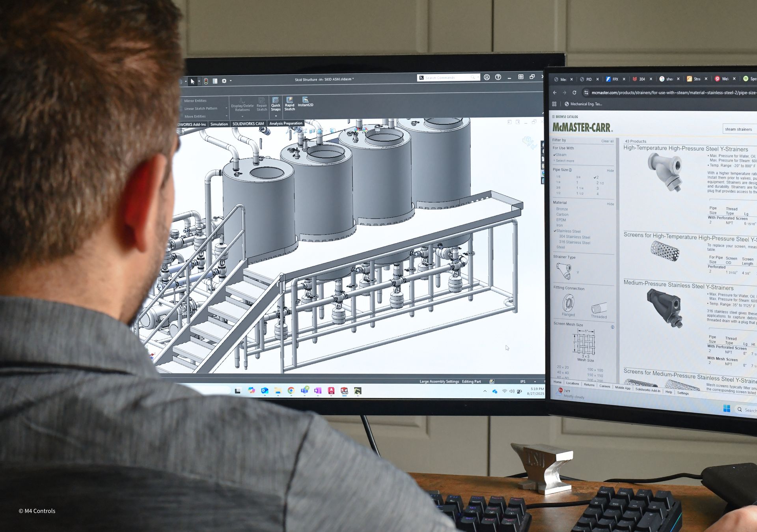The image size is (757, 532).
Task: Expand the Move Entities dropdown arrow
Action: (226, 116)
